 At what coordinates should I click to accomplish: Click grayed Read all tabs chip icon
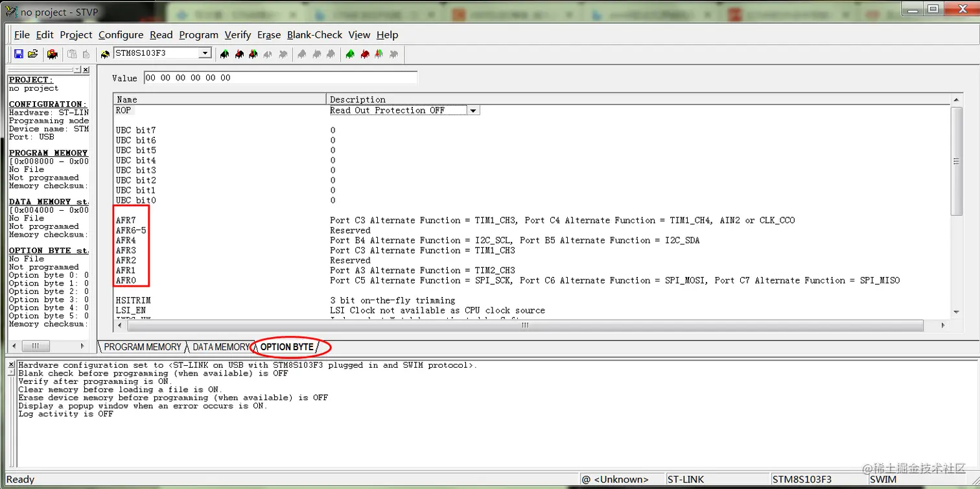click(302, 54)
